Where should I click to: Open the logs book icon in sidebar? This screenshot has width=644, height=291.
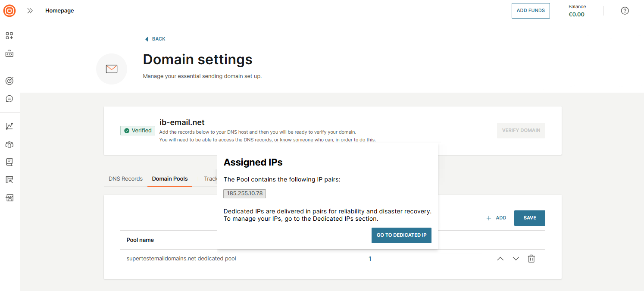9,162
